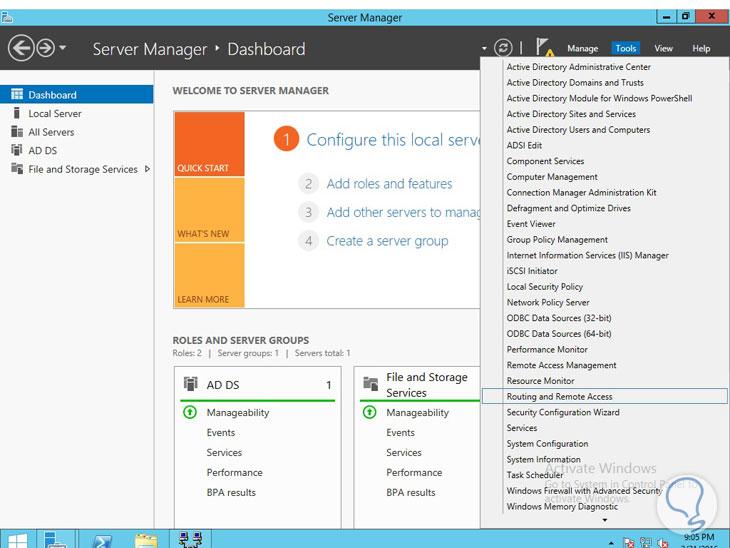Select Local Server in the sidebar

tap(55, 113)
